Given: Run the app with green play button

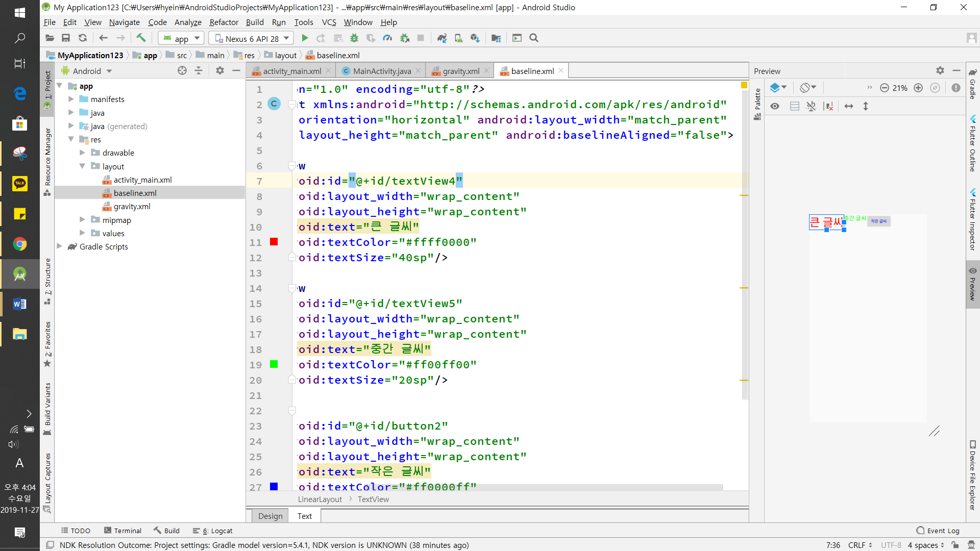Looking at the screenshot, I should [305, 38].
